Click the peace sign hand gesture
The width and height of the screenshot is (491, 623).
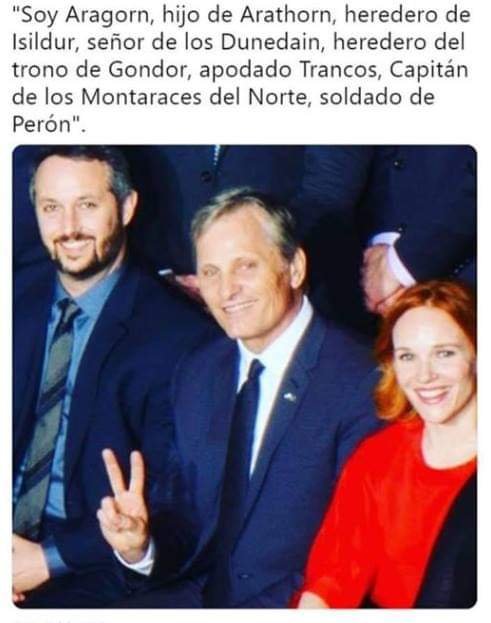(x=125, y=507)
